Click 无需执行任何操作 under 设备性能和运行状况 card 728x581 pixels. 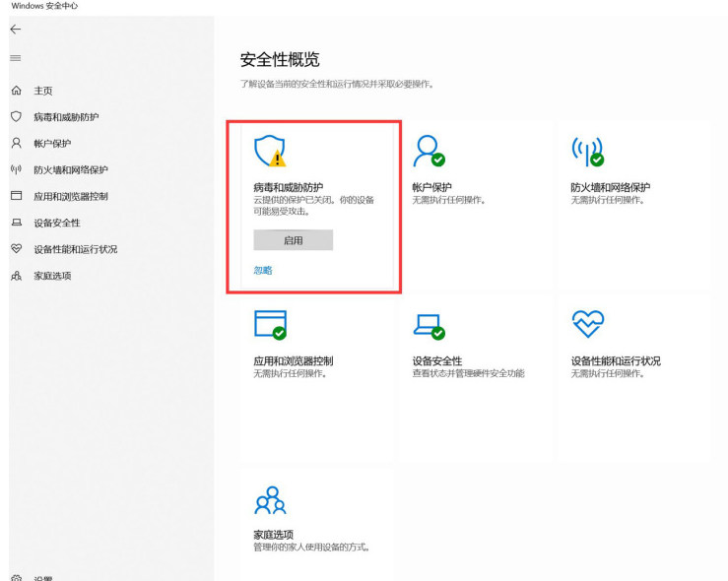tap(608, 373)
